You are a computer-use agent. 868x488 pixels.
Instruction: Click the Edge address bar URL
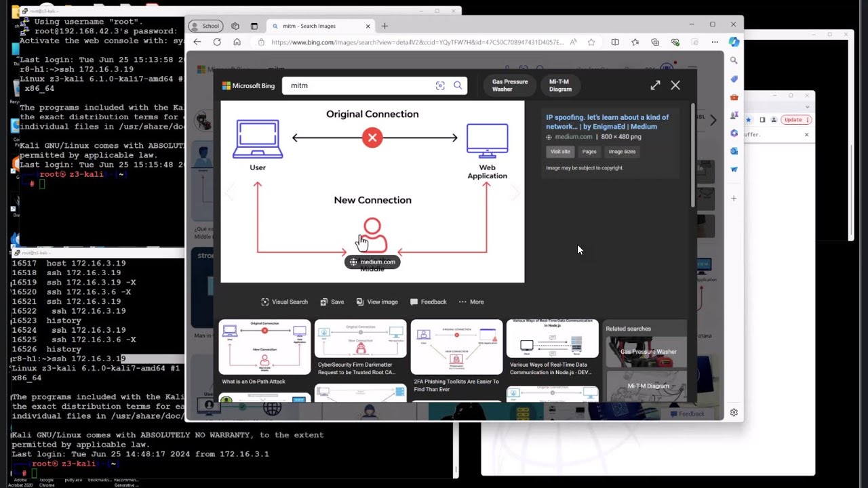[x=417, y=42]
